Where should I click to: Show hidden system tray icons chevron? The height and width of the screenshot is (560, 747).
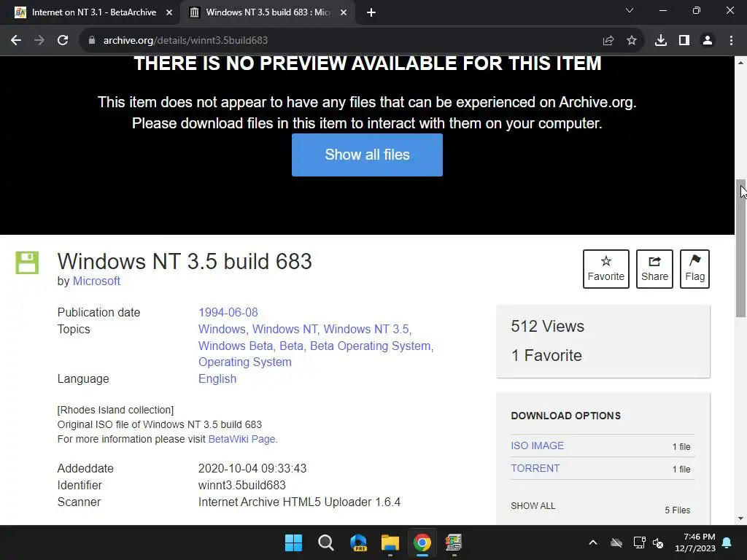[593, 542]
